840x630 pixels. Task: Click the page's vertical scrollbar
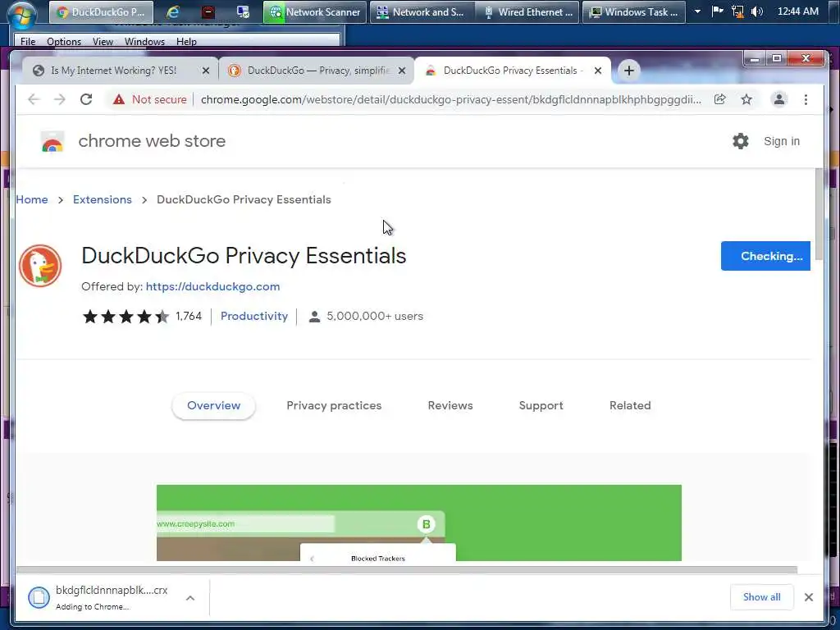coord(819,214)
